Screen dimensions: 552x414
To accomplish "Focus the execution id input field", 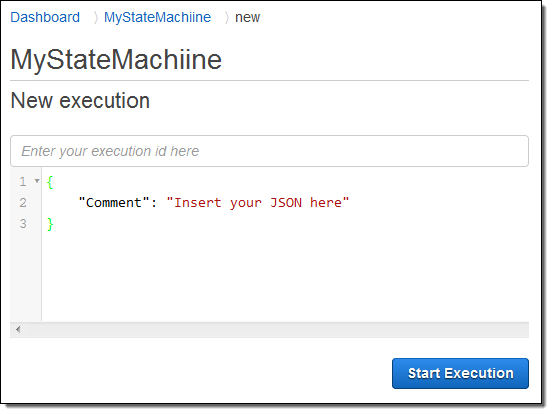I will [269, 151].
